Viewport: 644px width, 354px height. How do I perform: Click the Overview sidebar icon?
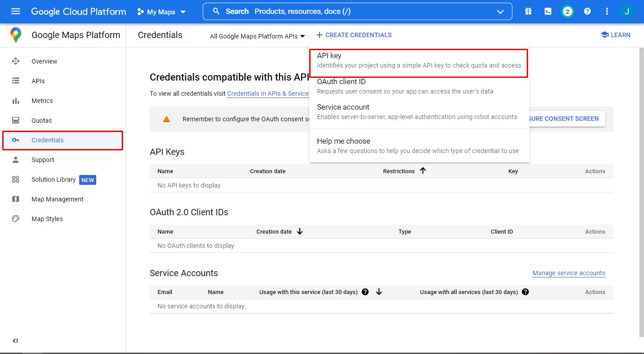click(x=16, y=61)
